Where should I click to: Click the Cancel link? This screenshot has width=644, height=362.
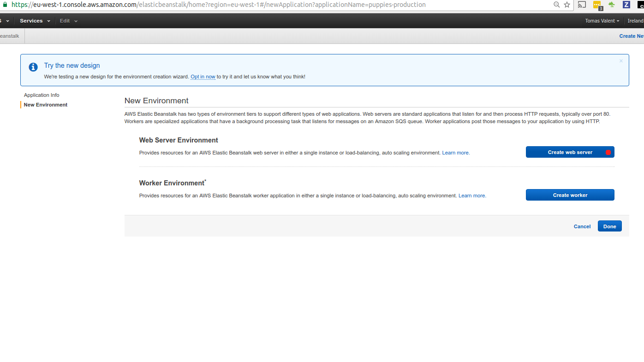pyautogui.click(x=582, y=226)
